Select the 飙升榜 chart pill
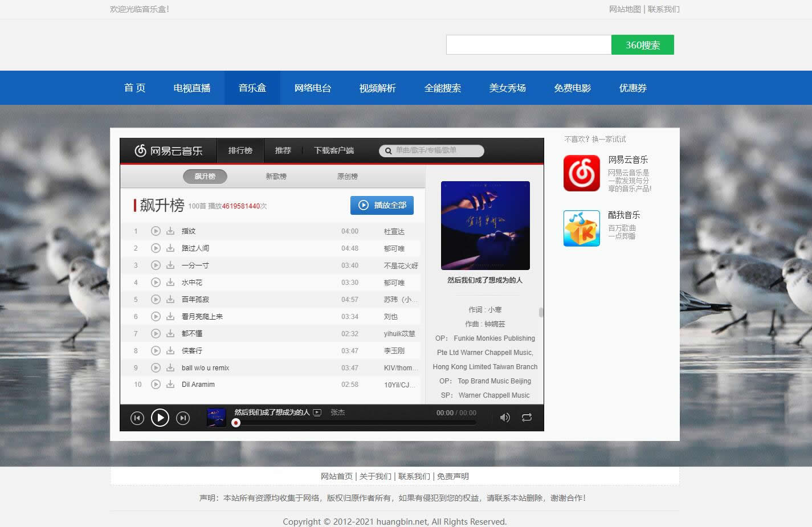 click(x=205, y=177)
